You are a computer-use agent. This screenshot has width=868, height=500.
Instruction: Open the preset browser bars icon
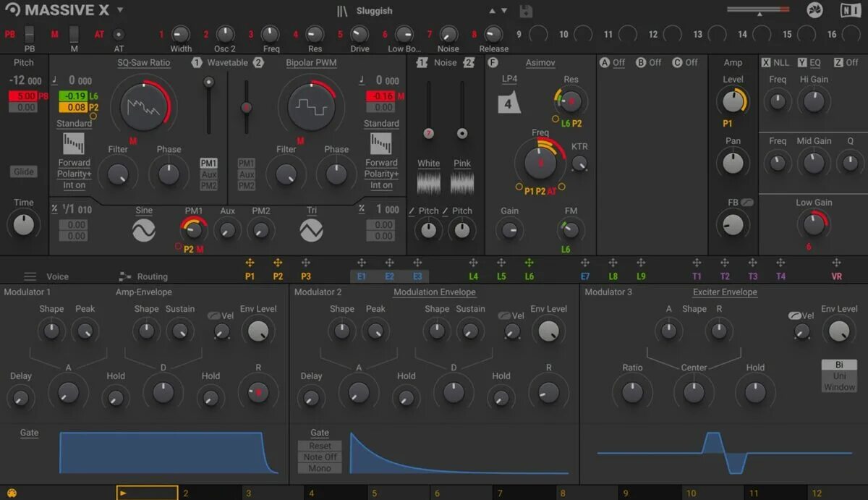[x=342, y=11]
